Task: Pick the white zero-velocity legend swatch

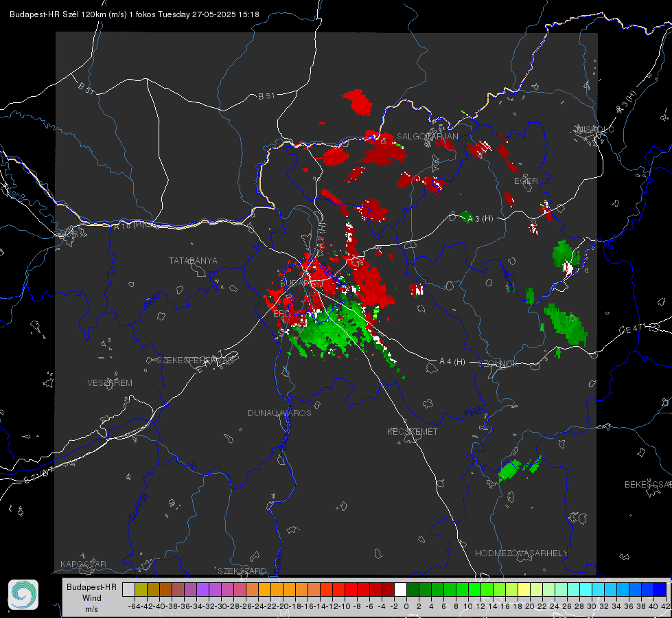Action: tap(400, 589)
